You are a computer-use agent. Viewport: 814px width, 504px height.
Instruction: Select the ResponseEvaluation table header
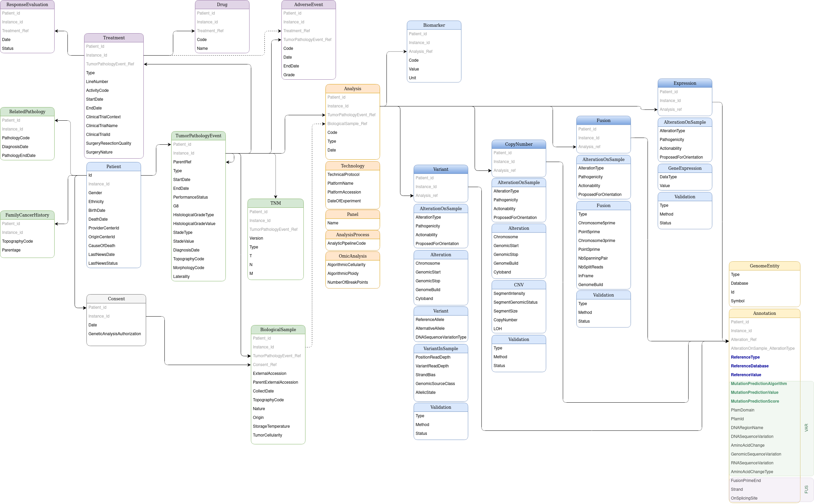tap(27, 4)
